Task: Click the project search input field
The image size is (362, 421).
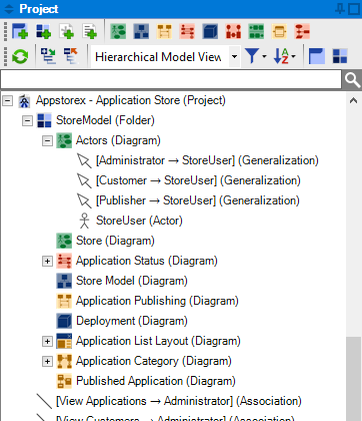Action: point(171,80)
